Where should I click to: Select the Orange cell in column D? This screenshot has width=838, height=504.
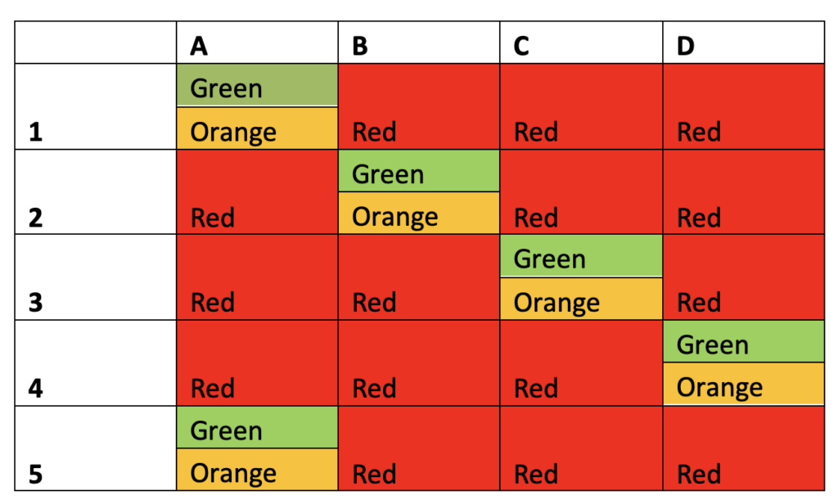coord(743,384)
